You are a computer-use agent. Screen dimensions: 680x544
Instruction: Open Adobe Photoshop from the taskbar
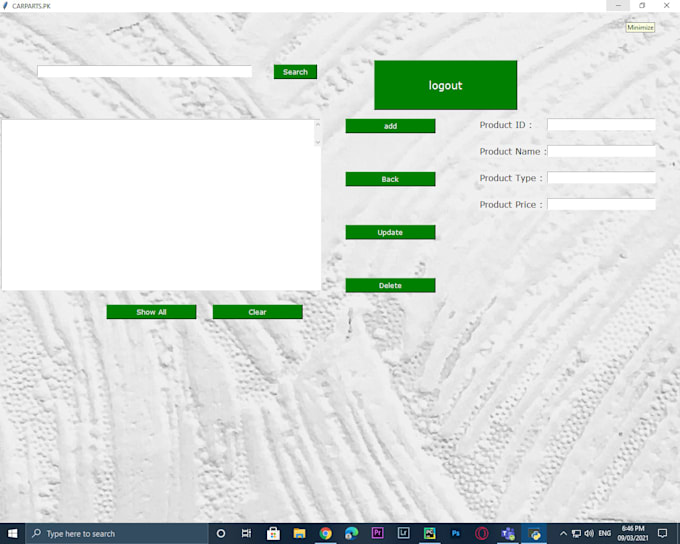tap(456, 534)
